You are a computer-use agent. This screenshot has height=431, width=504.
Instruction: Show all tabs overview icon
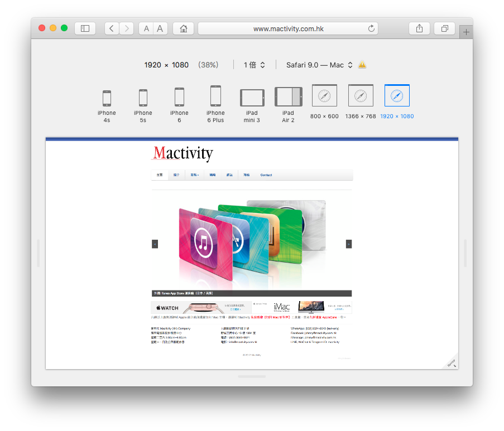(444, 28)
